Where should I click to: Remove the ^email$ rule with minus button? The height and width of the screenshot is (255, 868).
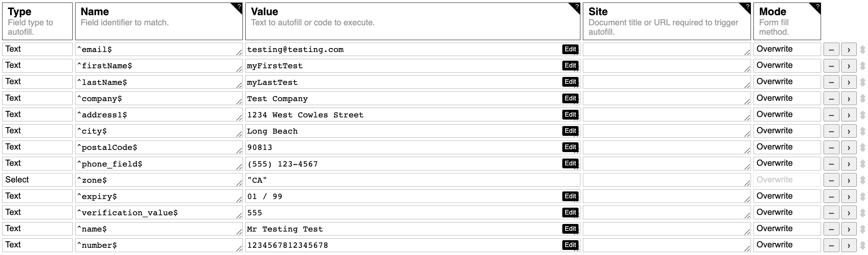831,50
